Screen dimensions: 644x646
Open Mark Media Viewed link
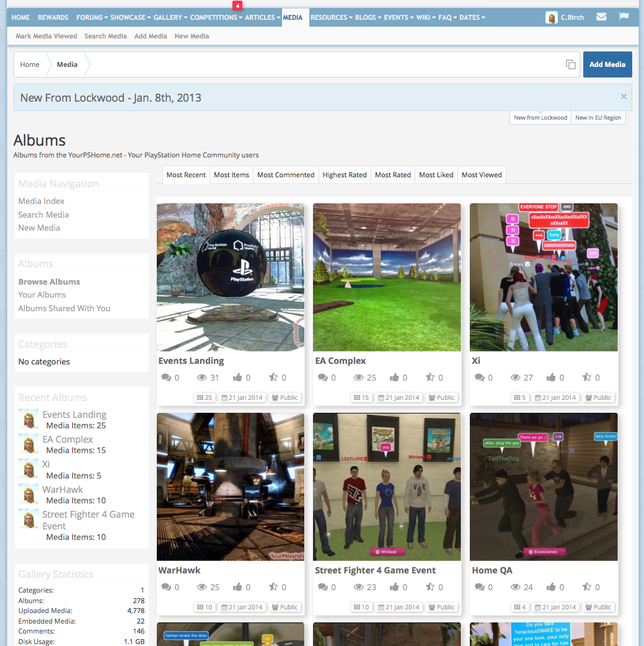pos(46,36)
